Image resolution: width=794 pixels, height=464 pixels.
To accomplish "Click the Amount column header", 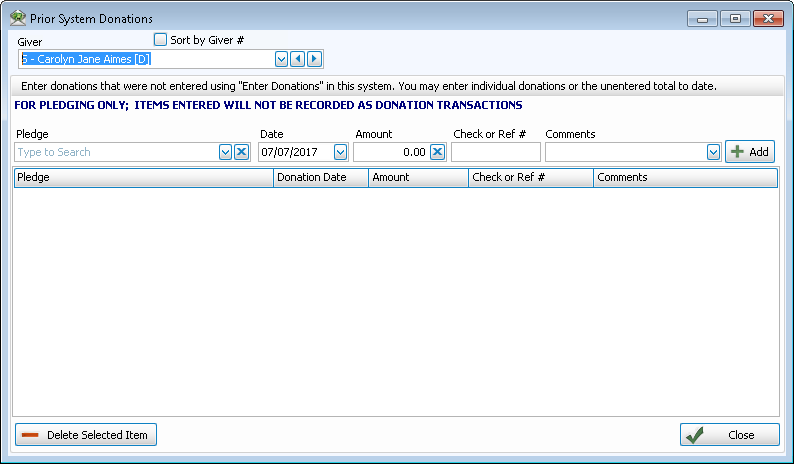I will coord(417,177).
